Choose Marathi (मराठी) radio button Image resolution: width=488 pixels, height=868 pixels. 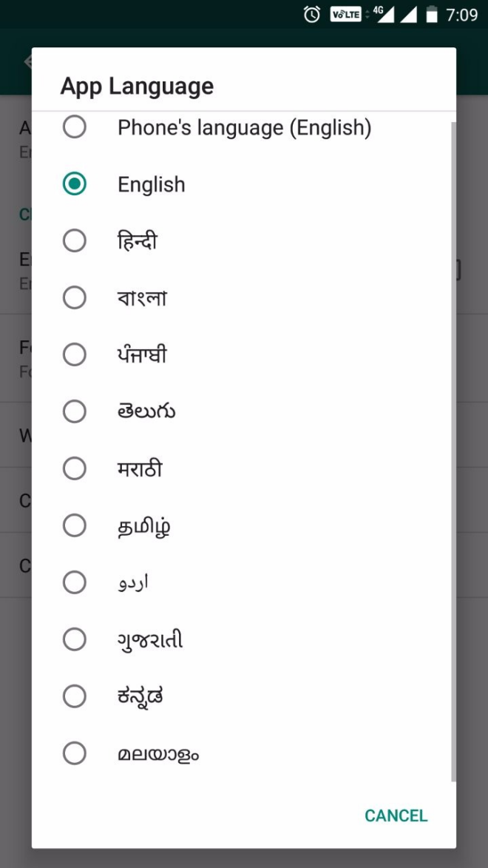pyautogui.click(x=75, y=469)
